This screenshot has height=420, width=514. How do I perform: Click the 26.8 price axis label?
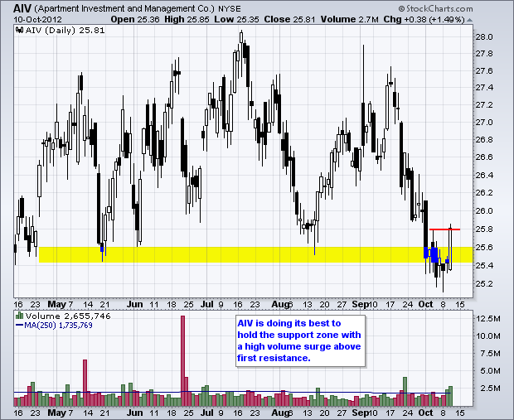pos(484,140)
